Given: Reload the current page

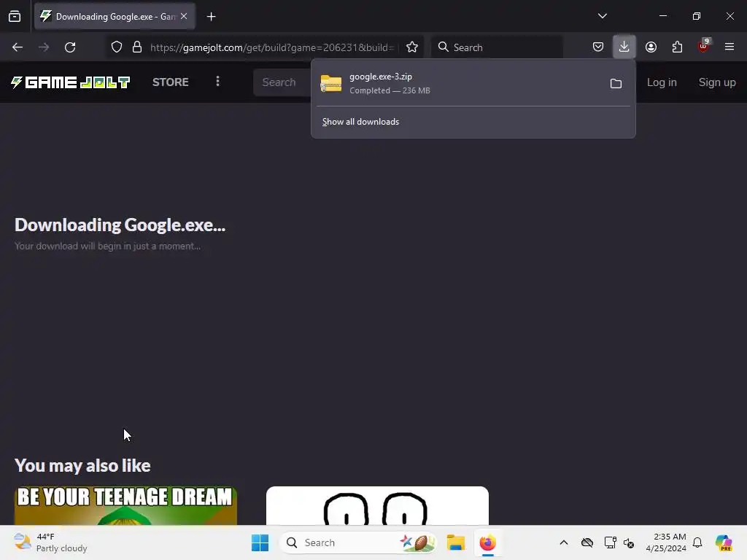Looking at the screenshot, I should (70, 47).
